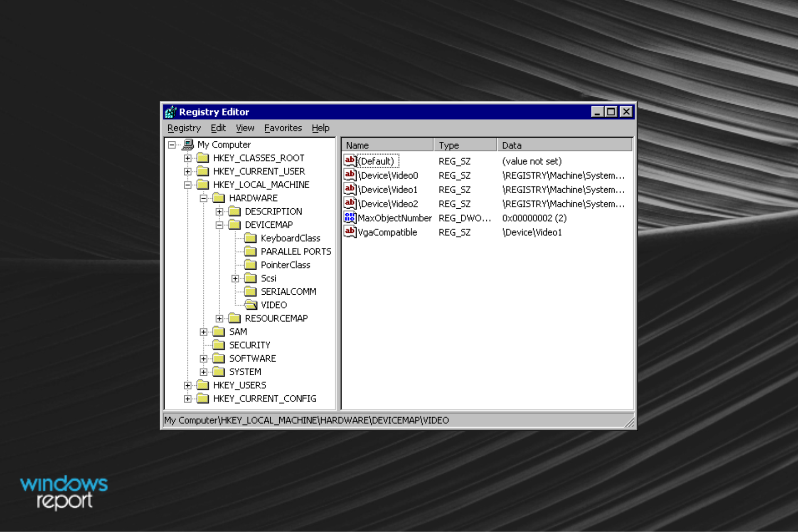Select the SECURITY key label

(249, 345)
